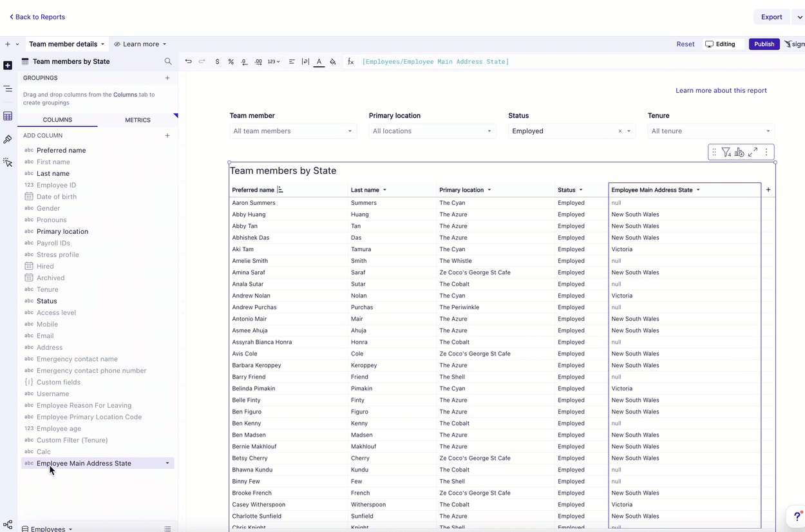The height and width of the screenshot is (532, 805).
Task: Search columns with magnifier icon
Action: point(168,62)
